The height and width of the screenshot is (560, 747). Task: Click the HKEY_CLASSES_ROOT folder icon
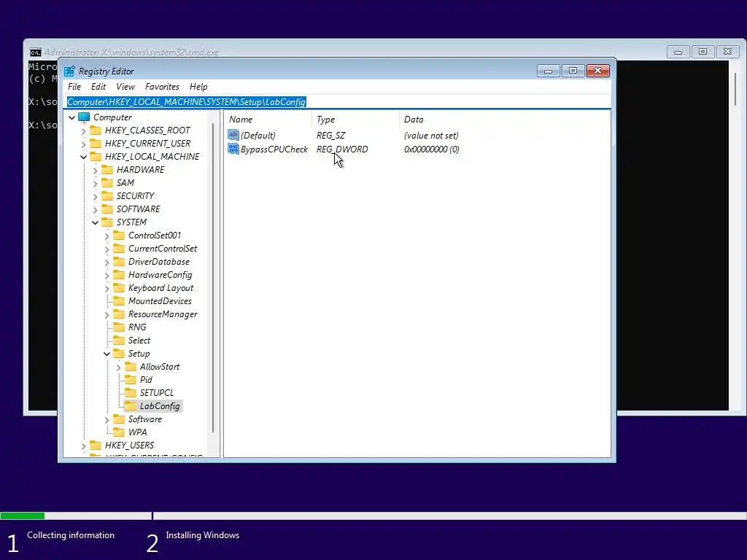point(96,131)
